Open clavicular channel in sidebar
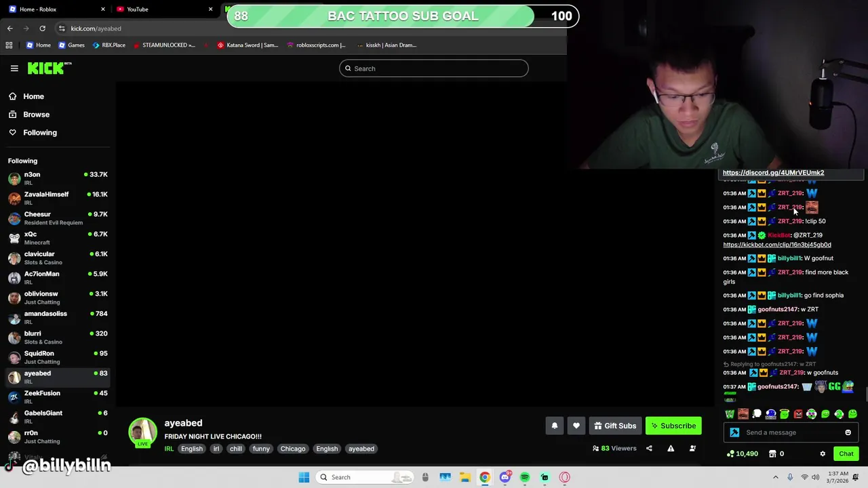 58,258
